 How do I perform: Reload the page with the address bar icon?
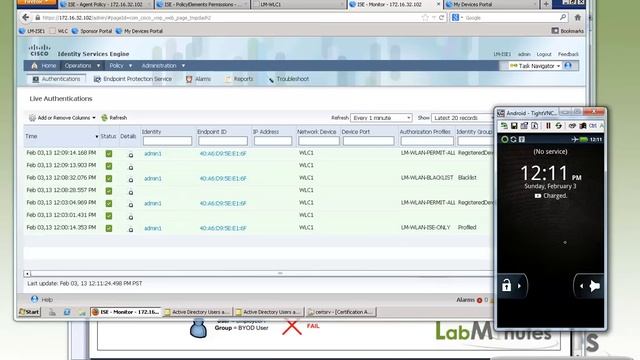pyautogui.click(x=441, y=18)
